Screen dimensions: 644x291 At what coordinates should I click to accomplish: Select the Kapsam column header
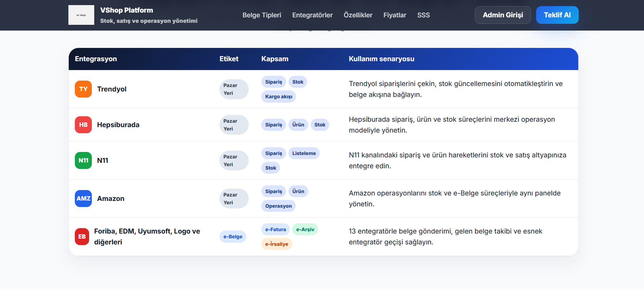[x=275, y=59]
